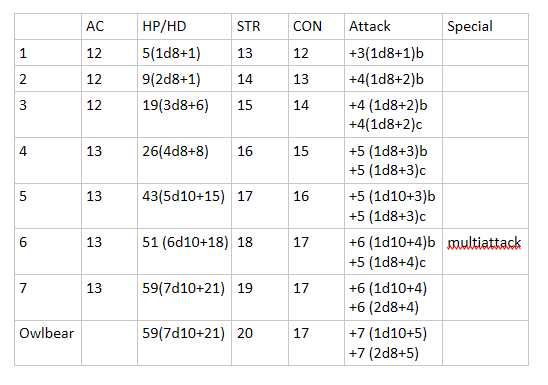Image resolution: width=548 pixels, height=385 pixels.
Task: Click the Owlbear row label
Action: pyautogui.click(x=46, y=333)
